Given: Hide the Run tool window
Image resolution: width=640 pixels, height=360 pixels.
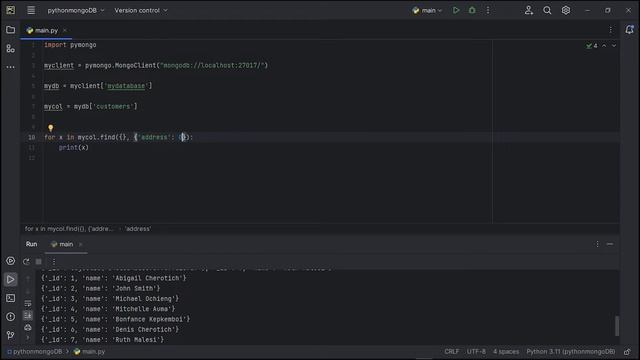Looking at the screenshot, I should pyautogui.click(x=610, y=244).
